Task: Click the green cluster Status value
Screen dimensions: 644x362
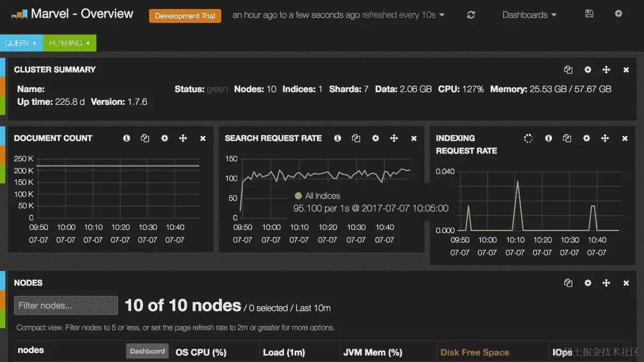Action: (217, 89)
